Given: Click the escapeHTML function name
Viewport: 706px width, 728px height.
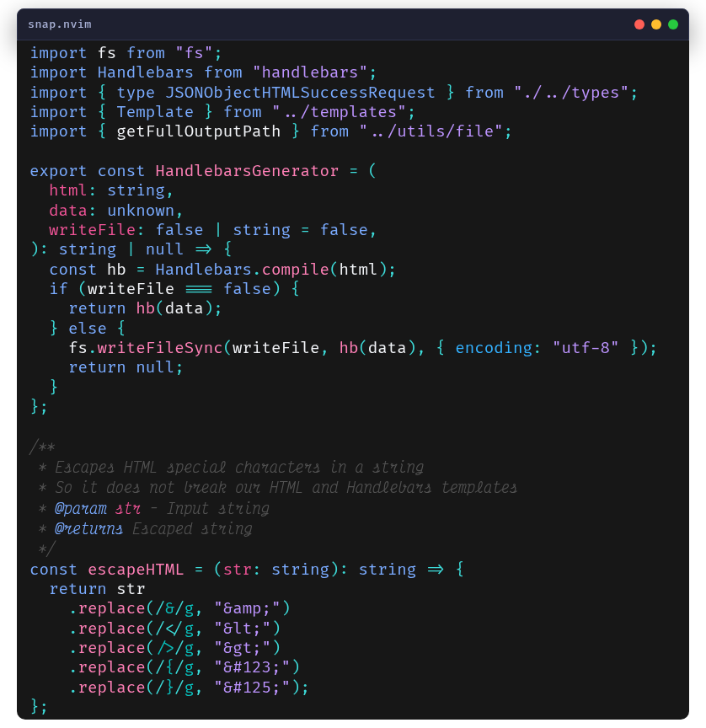Looking at the screenshot, I should (136, 570).
